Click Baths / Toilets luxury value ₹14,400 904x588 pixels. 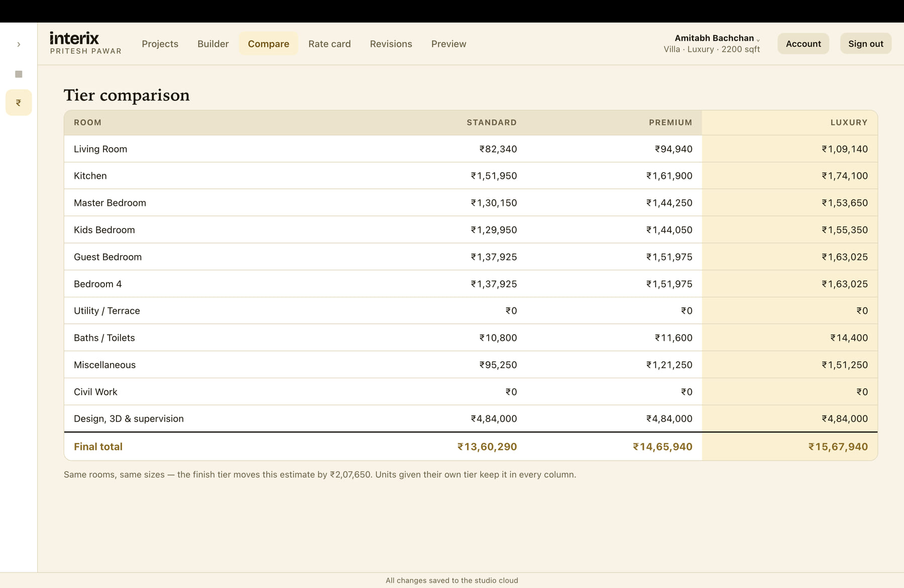(849, 338)
